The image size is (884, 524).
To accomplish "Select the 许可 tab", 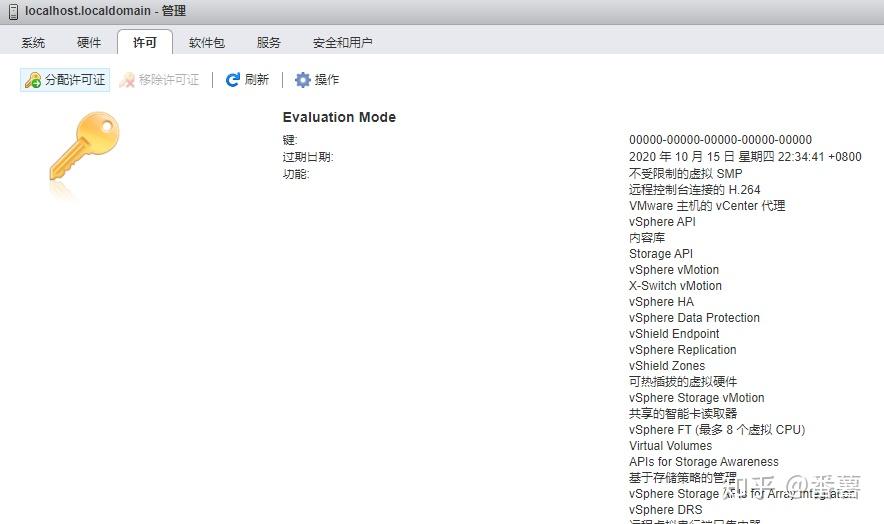I will point(145,43).
